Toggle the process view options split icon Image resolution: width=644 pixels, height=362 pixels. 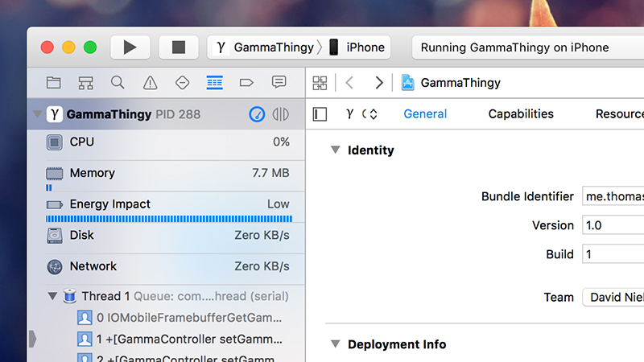[x=280, y=114]
